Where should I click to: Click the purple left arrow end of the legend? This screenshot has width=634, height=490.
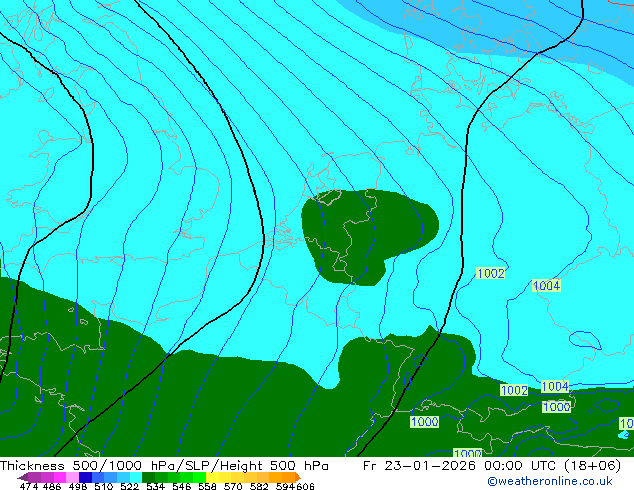22,477
